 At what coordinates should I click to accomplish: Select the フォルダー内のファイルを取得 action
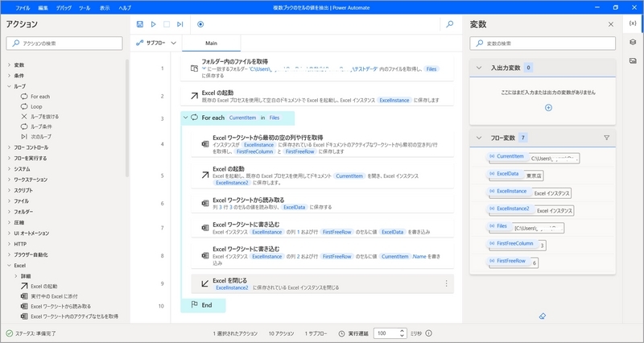click(317, 68)
